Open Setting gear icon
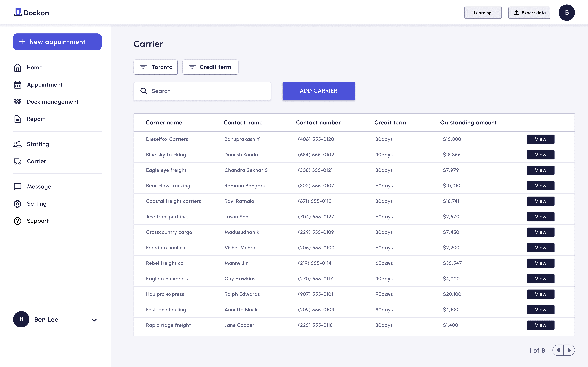 click(x=17, y=204)
